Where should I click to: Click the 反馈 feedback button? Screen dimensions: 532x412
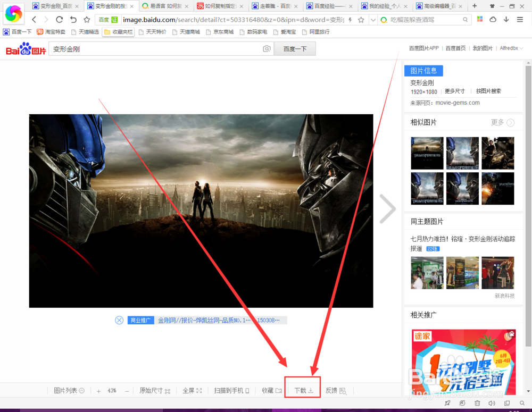[x=336, y=391]
